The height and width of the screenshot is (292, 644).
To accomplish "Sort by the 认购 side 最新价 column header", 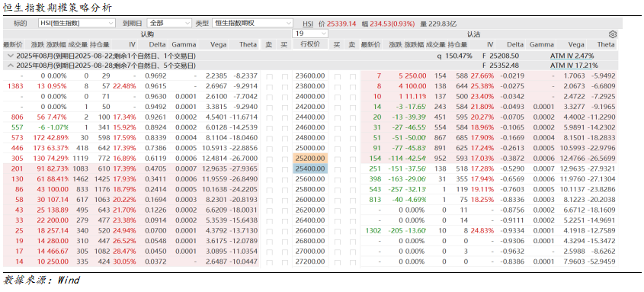I will [13, 44].
